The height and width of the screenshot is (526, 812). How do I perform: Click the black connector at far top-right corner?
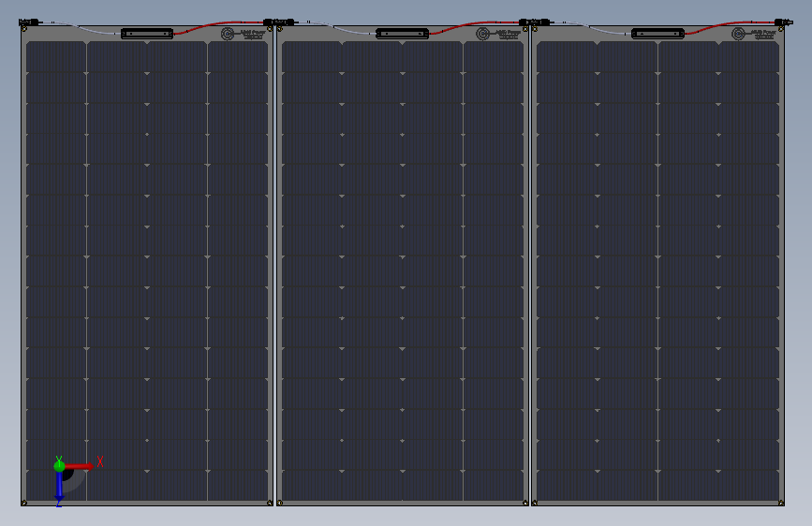(x=783, y=22)
